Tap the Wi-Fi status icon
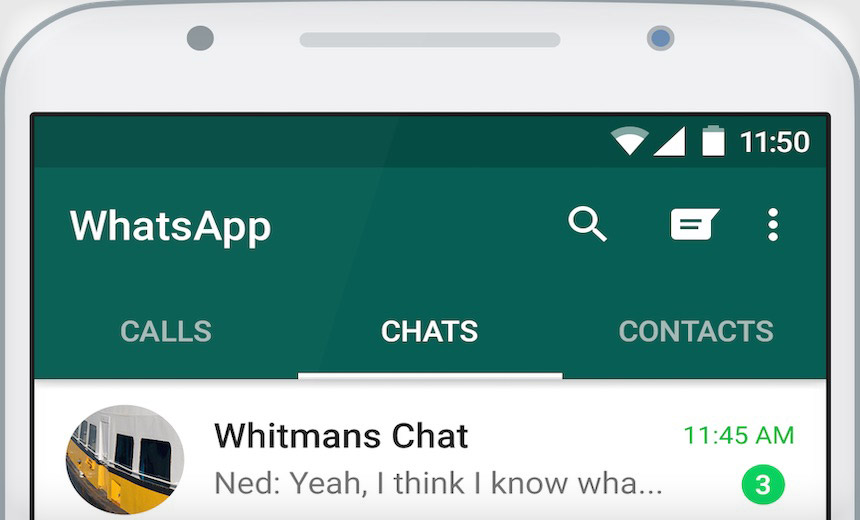This screenshot has height=520, width=860. 630,140
